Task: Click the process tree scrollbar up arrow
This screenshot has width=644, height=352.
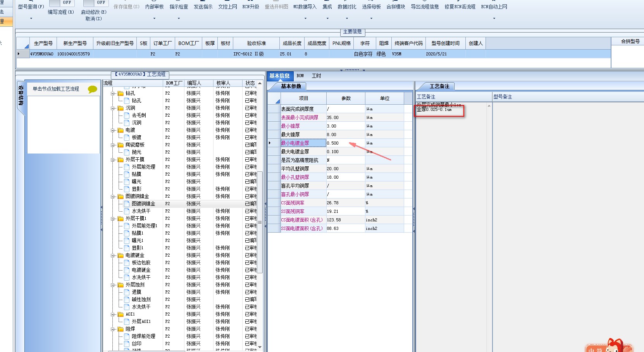Action: (260, 83)
